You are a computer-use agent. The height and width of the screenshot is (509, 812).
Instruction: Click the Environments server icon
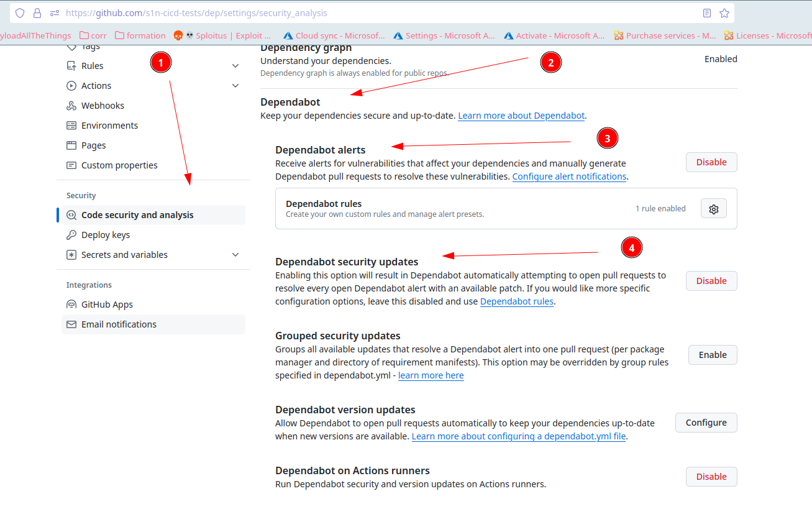tap(71, 126)
